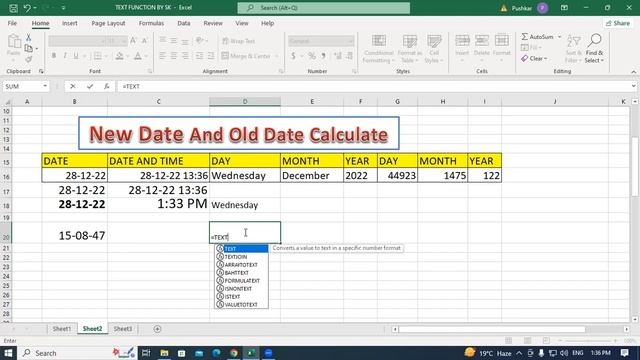
Task: Click the Clear eraser icon
Action: click(x=524, y=58)
